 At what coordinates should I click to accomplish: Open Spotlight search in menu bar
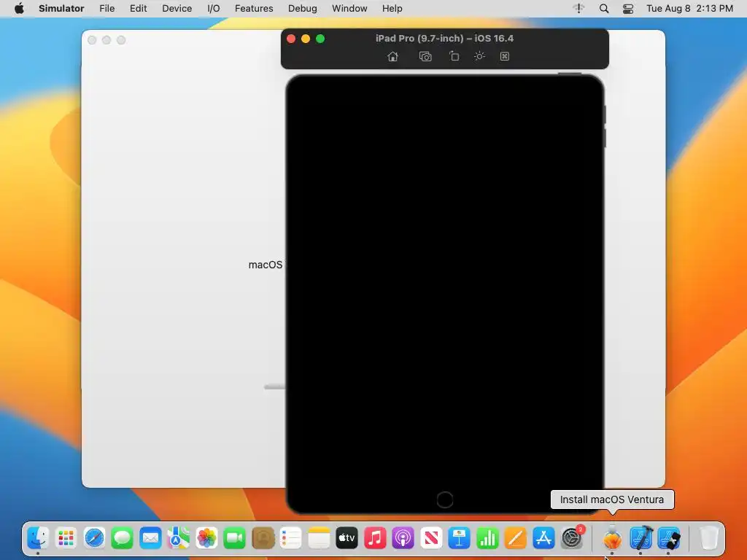point(603,9)
